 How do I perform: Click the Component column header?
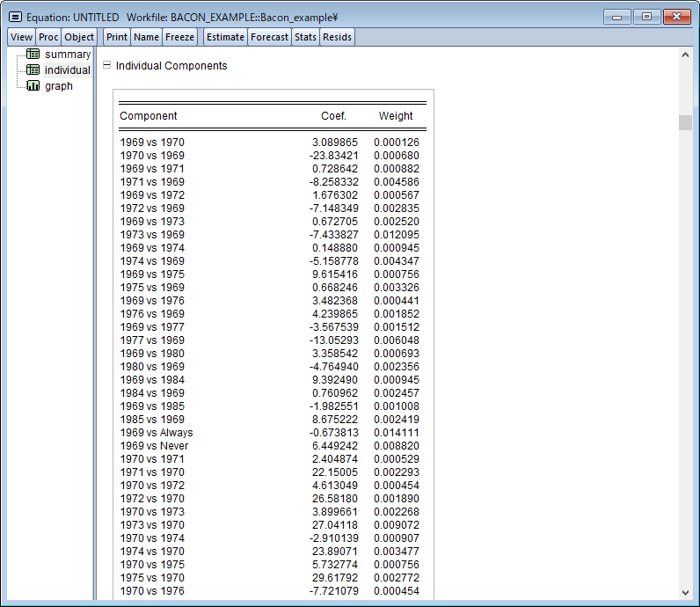coord(149,116)
